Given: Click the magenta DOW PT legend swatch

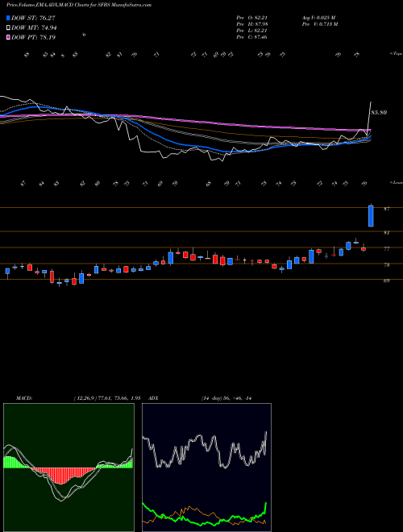Looking at the screenshot, I should 9,37.
